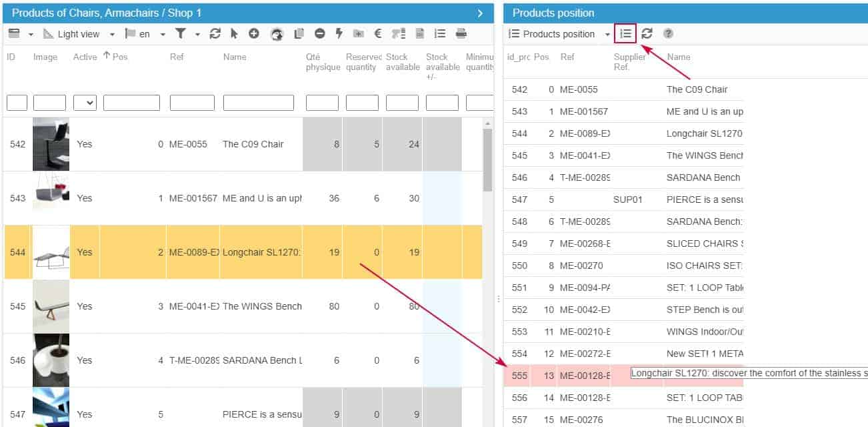This screenshot has width=868, height=427.
Task: Click The WINGS Bench product thumbnail
Action: click(x=51, y=306)
